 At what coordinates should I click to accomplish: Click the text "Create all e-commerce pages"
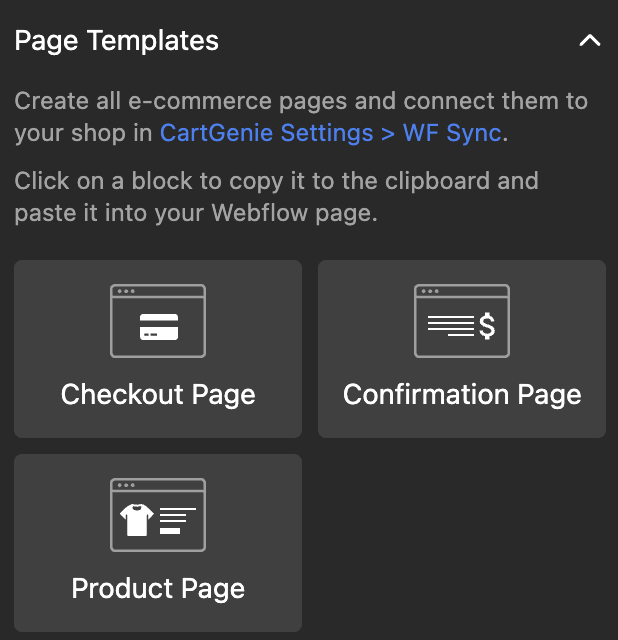pos(180,101)
